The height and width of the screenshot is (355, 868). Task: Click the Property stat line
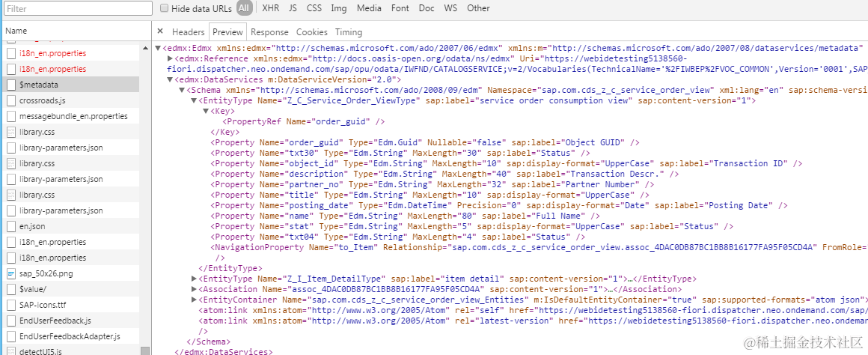[472, 226]
